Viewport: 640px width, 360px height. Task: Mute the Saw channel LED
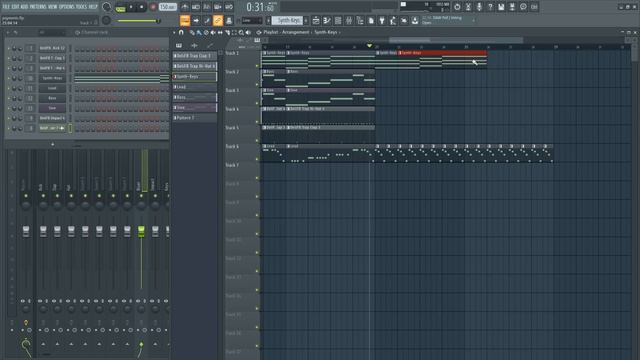(x=9, y=108)
